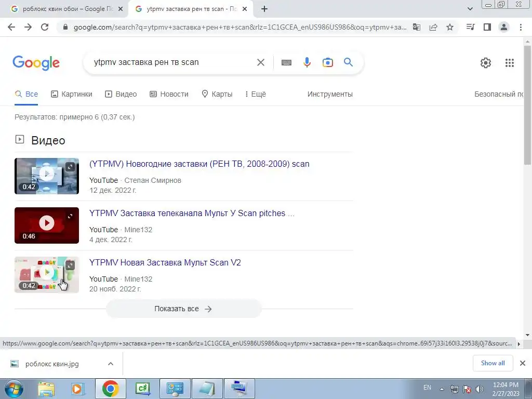
Task: Open the Windows Start menu
Action: (14, 389)
